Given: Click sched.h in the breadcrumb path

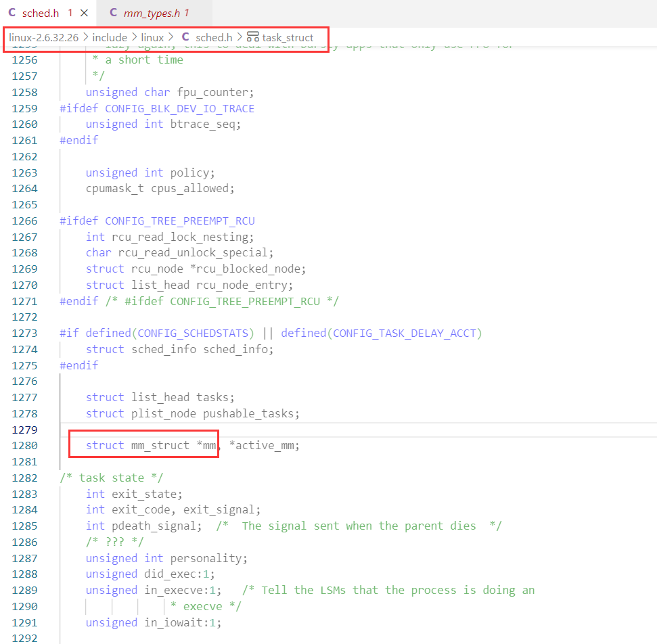Looking at the screenshot, I should pos(214,38).
